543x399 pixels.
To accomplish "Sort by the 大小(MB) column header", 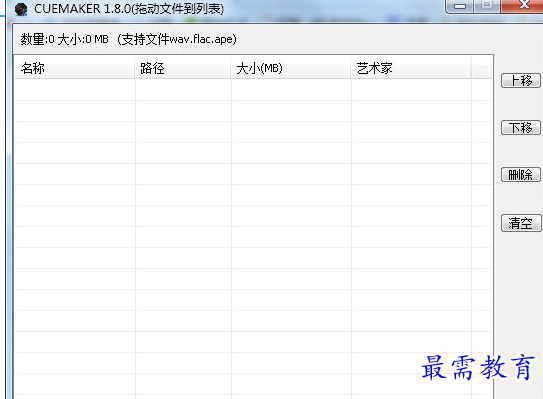I will tap(291, 68).
